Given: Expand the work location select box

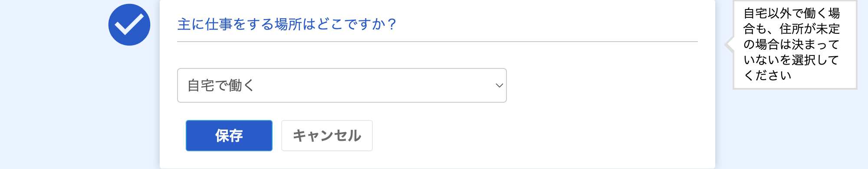Looking at the screenshot, I should tap(342, 85).
